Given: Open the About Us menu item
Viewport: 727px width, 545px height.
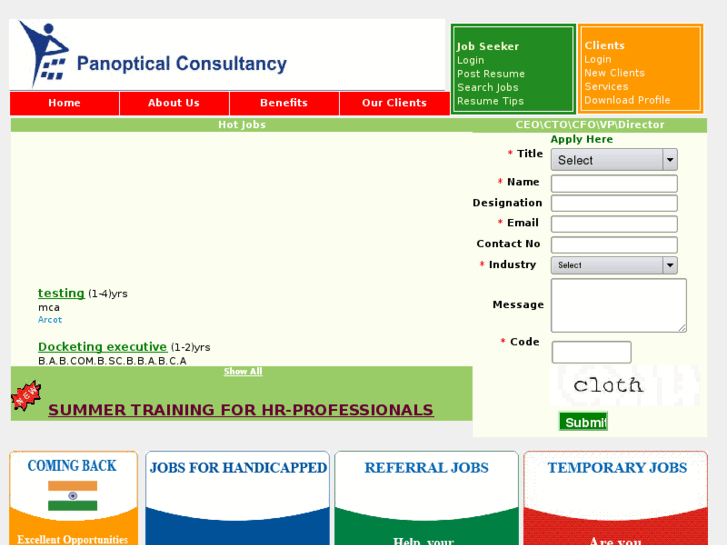Looking at the screenshot, I should tap(174, 103).
